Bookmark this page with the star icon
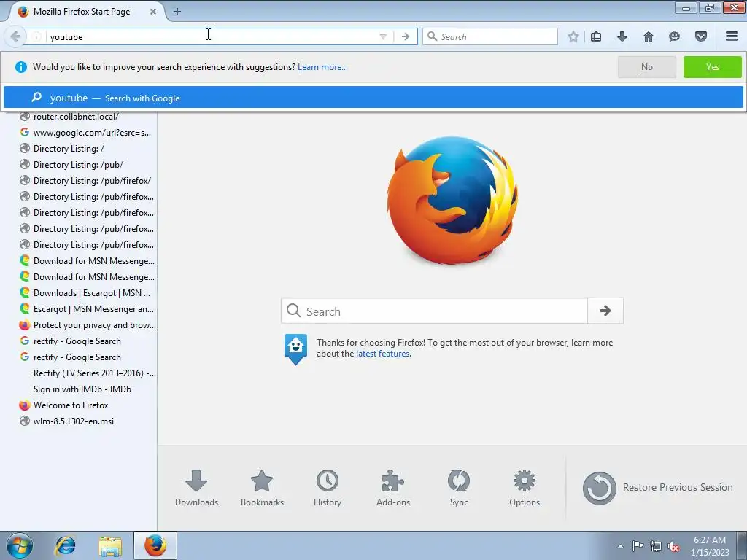Image resolution: width=747 pixels, height=560 pixels. coord(573,36)
